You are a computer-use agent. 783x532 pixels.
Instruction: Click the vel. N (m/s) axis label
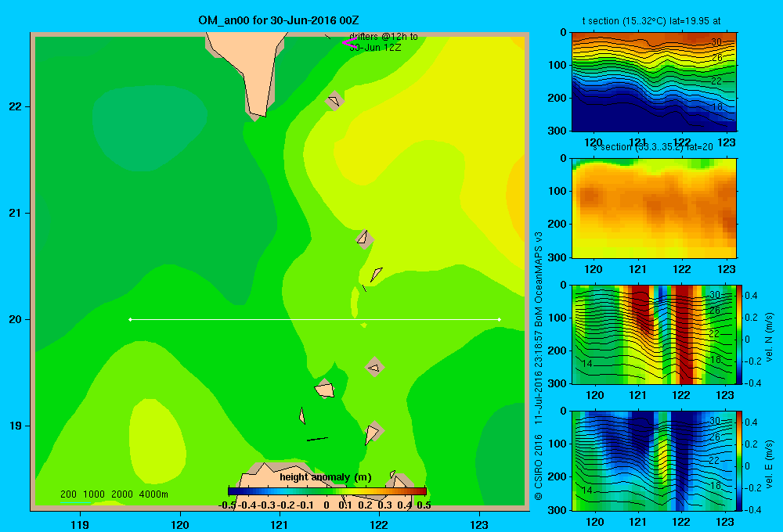point(769,337)
